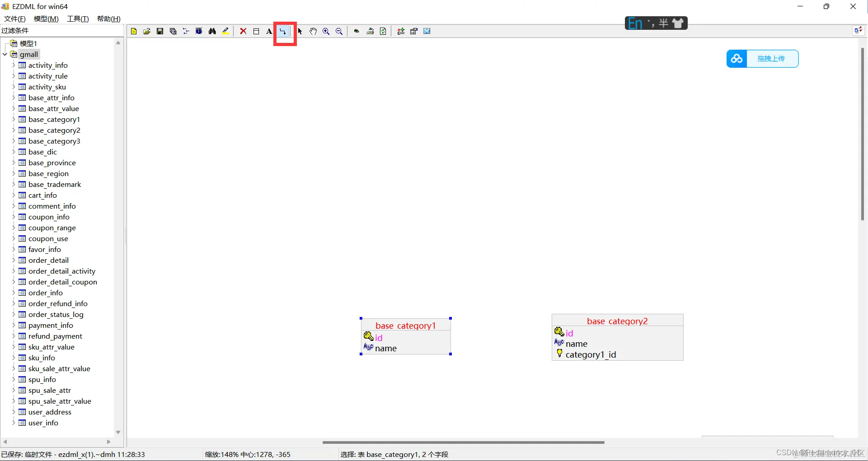Click id field in base_category2 table
Viewport: 868px width, 461px height.
click(569, 333)
